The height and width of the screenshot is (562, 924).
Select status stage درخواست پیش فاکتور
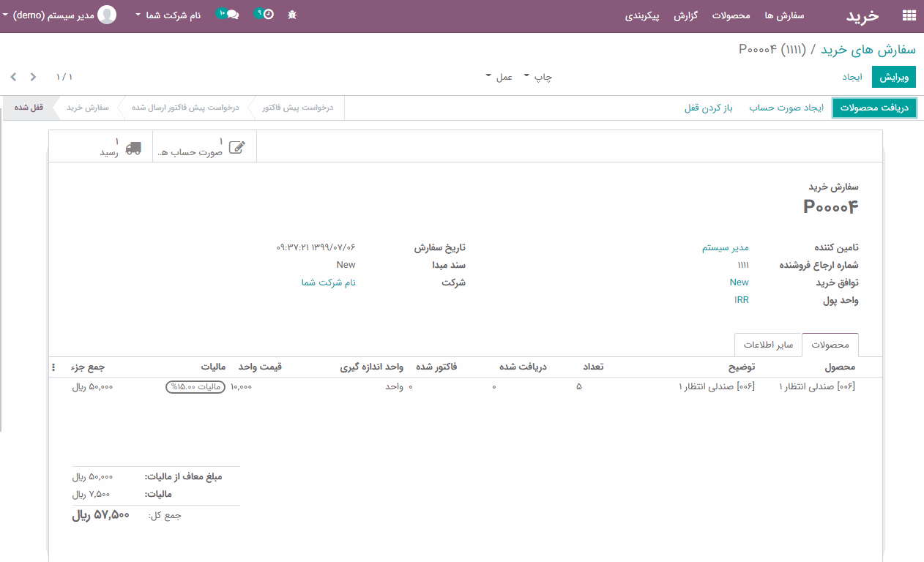pyautogui.click(x=297, y=108)
